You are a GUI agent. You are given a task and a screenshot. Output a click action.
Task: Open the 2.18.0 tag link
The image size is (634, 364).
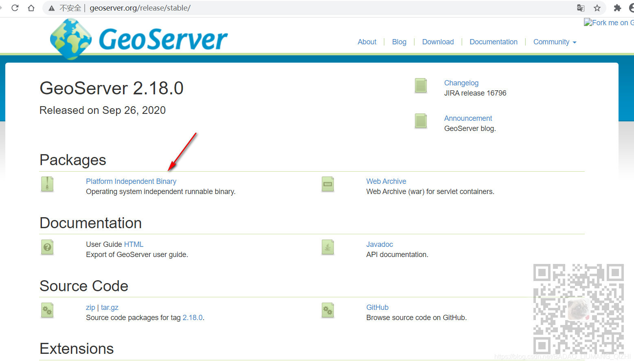coord(192,318)
